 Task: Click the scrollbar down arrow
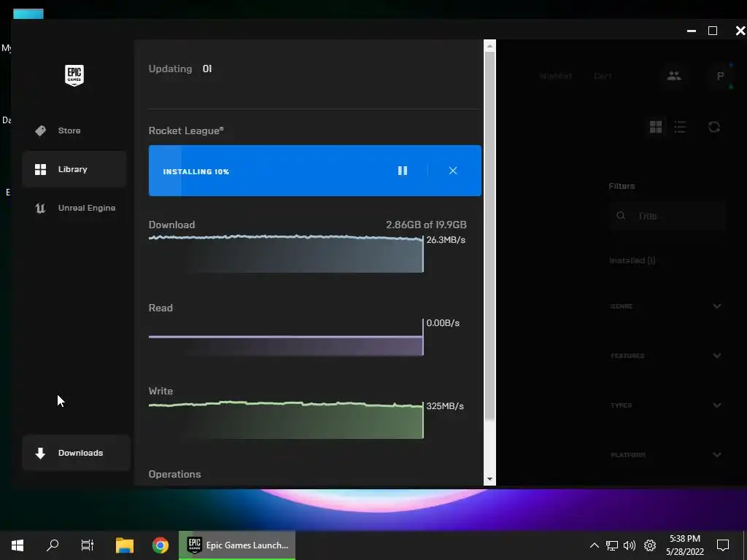coord(489,480)
